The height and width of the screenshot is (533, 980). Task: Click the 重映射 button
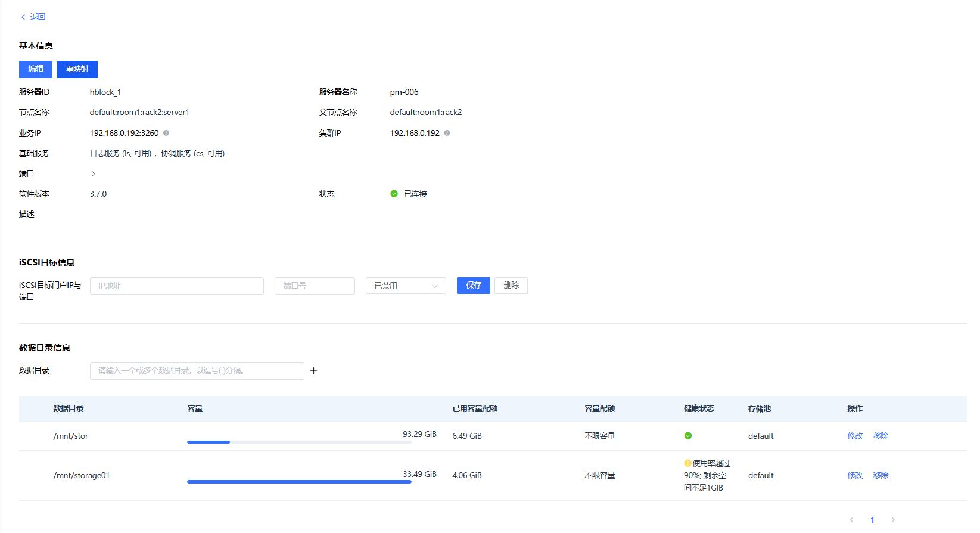(77, 69)
